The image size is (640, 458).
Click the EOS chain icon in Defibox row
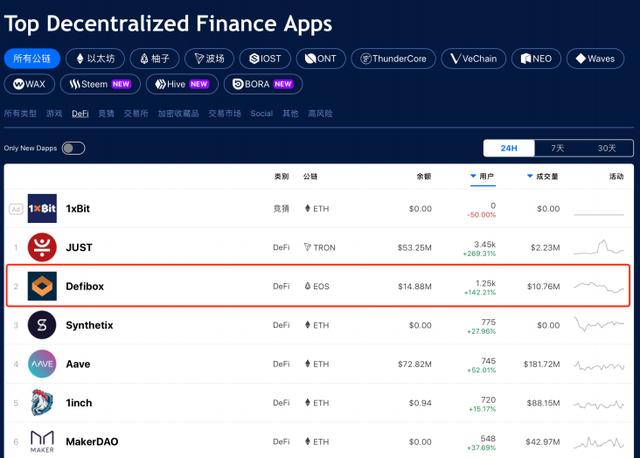click(308, 286)
